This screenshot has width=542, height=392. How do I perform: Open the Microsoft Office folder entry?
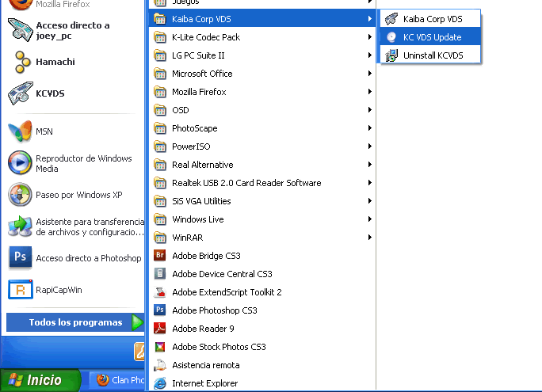click(x=262, y=74)
